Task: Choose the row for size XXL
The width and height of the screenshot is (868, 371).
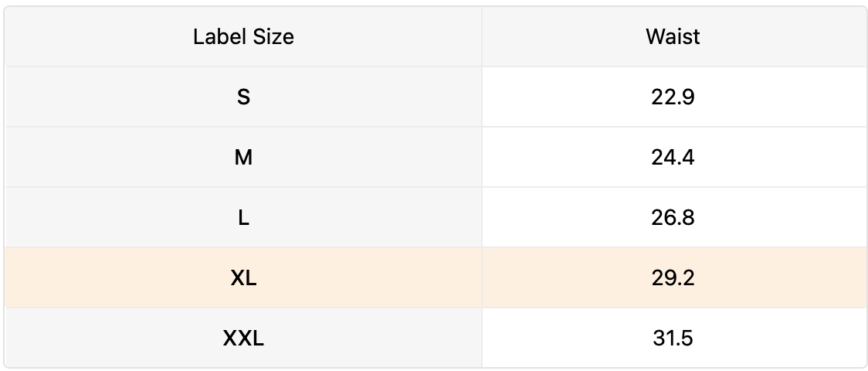Action: pos(434,339)
